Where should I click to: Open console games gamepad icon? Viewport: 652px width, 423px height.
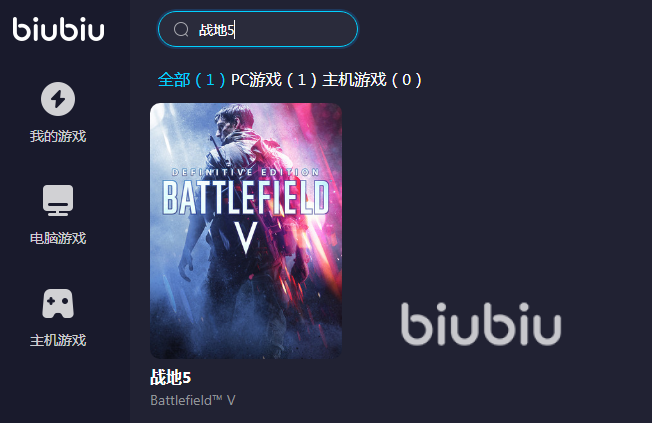tap(58, 304)
